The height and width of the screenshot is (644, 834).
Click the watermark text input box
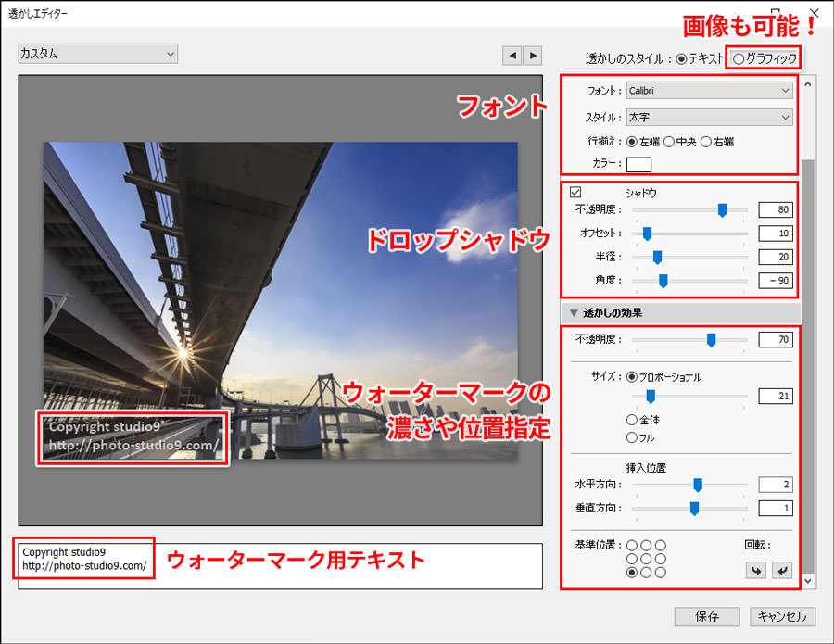pyautogui.click(x=278, y=565)
